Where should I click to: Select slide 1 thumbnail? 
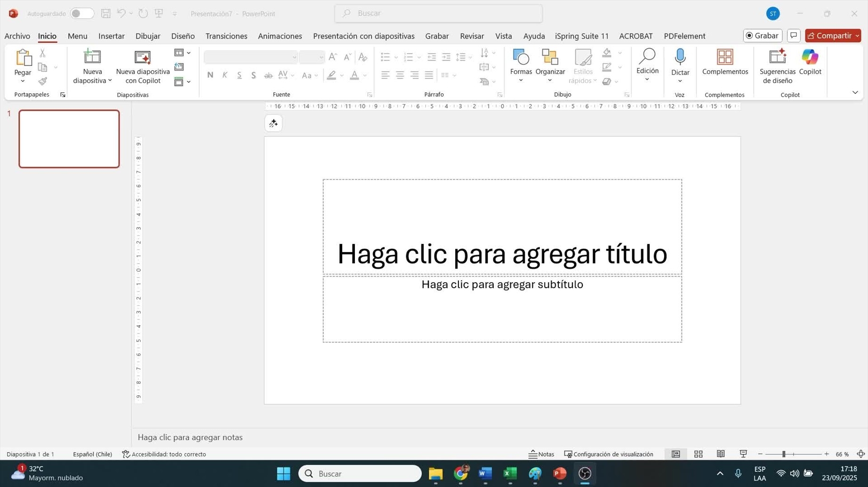(69, 139)
